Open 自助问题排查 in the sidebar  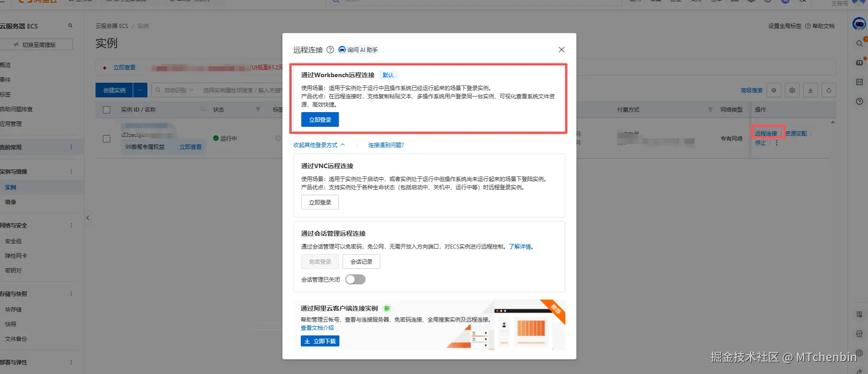pyautogui.click(x=17, y=109)
